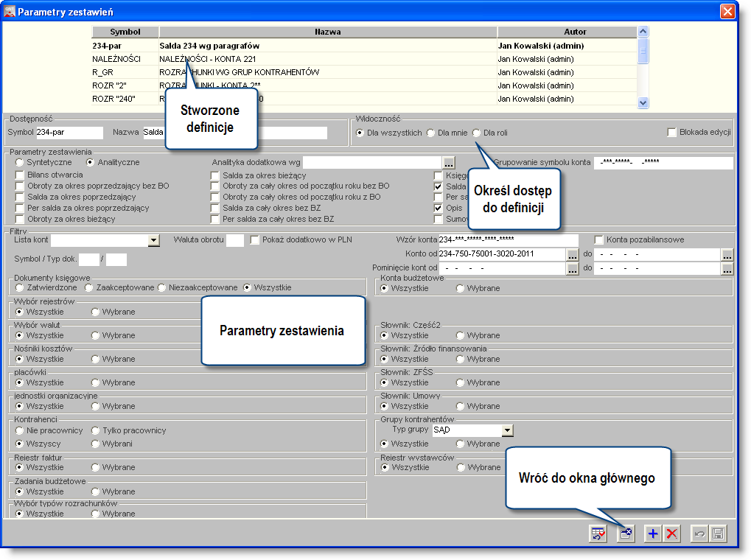This screenshot has height=560, width=751.
Task: Open the Lista kont dropdown
Action: click(153, 240)
